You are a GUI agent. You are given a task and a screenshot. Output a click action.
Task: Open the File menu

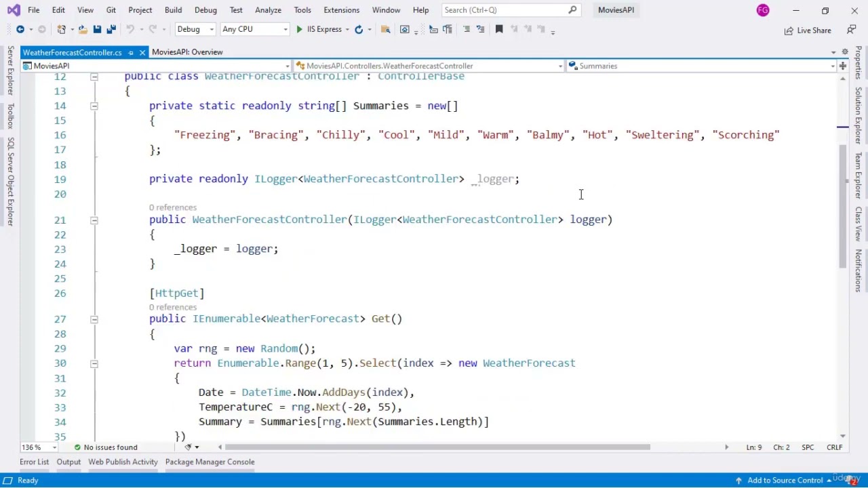(x=33, y=10)
